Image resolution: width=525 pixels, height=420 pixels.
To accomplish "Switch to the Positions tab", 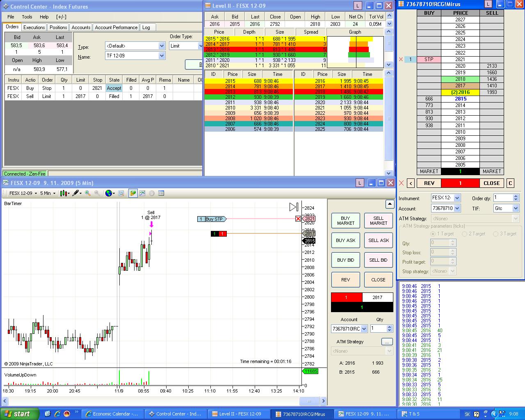I will click(x=58, y=27).
